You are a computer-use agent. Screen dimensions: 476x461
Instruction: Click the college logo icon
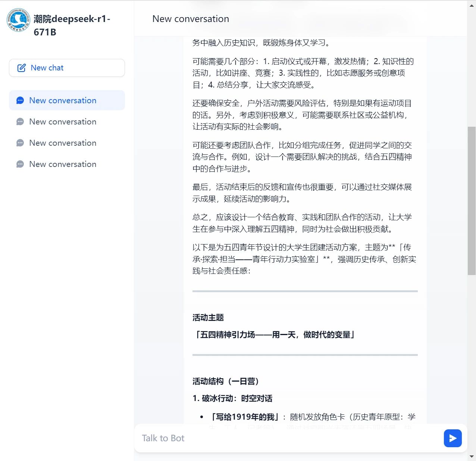click(18, 20)
